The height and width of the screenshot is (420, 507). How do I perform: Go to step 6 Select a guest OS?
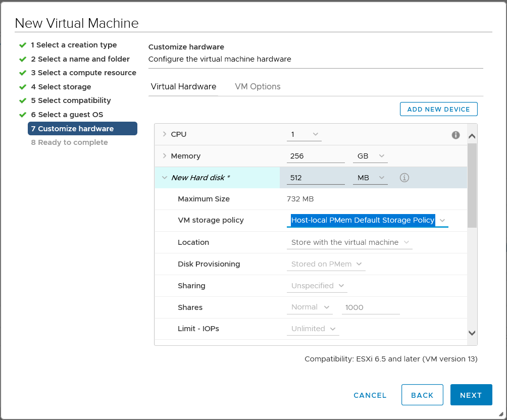point(67,115)
